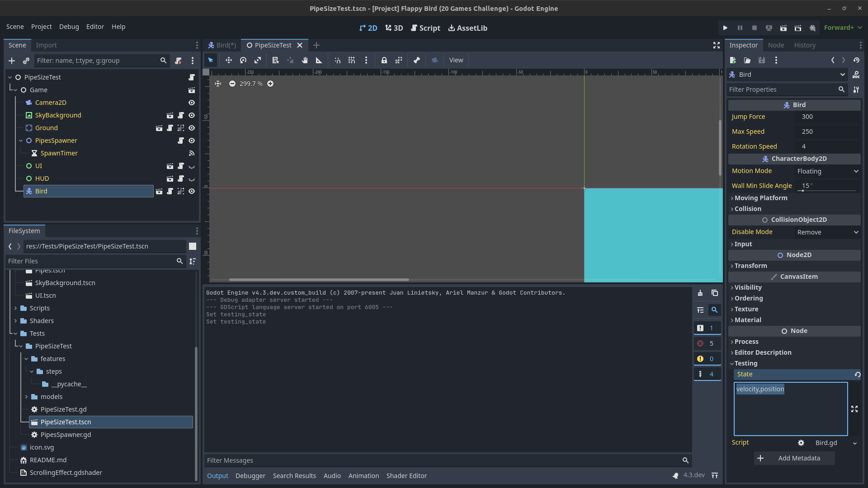
Task: Open the Shader Editor panel
Action: coord(406,476)
